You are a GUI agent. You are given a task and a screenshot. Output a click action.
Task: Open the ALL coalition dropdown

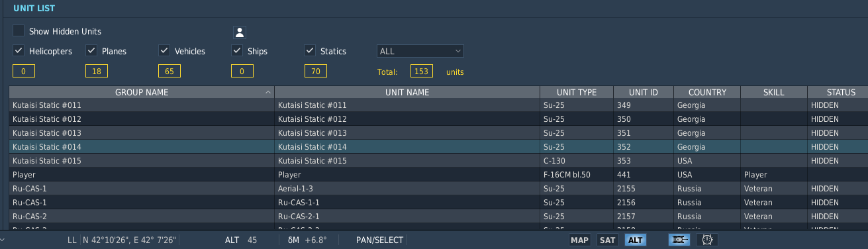(420, 51)
